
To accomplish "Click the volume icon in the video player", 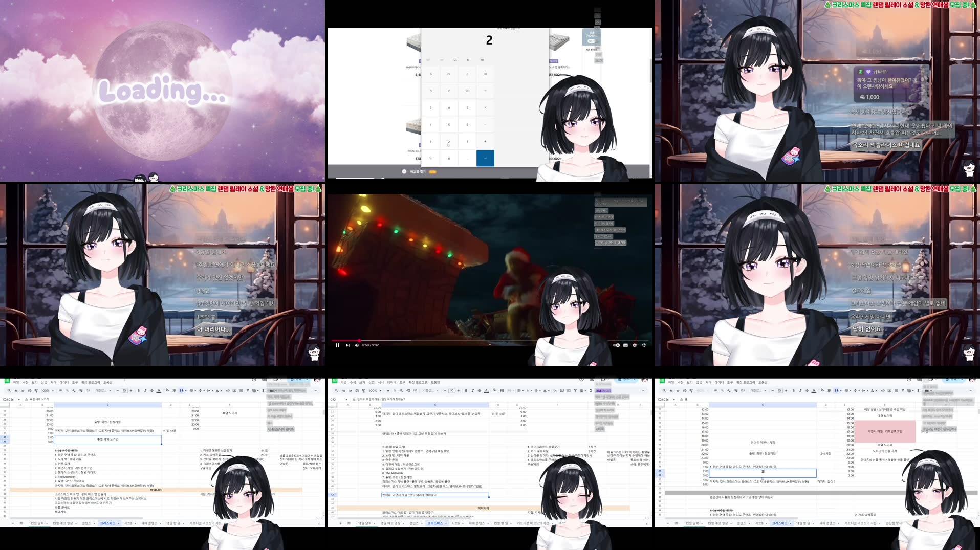I will point(357,345).
